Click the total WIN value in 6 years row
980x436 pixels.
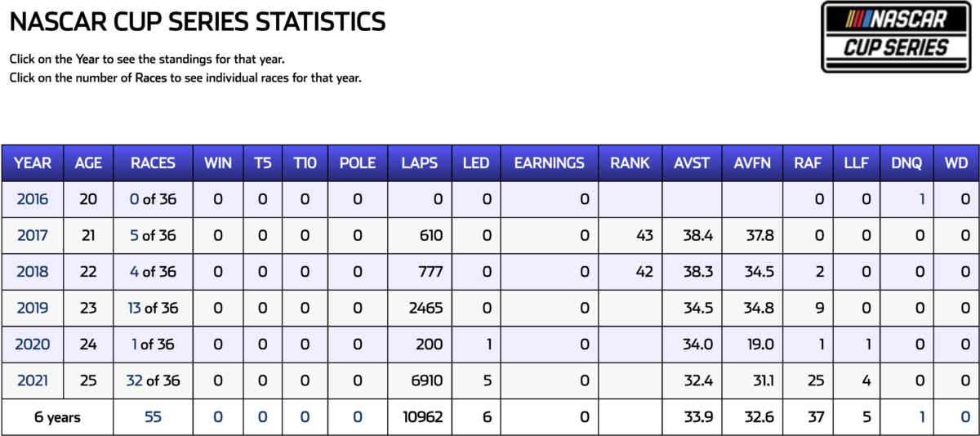(x=218, y=416)
